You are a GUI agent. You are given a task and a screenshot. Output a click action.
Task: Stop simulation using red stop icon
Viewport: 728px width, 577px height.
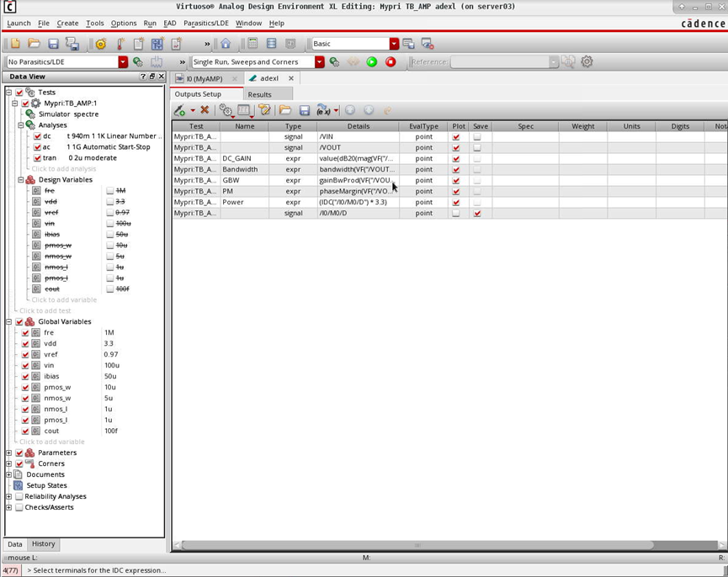[x=390, y=61]
